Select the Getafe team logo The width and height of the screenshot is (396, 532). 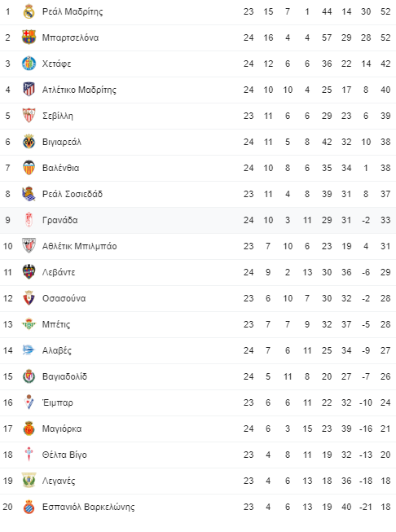(x=29, y=64)
